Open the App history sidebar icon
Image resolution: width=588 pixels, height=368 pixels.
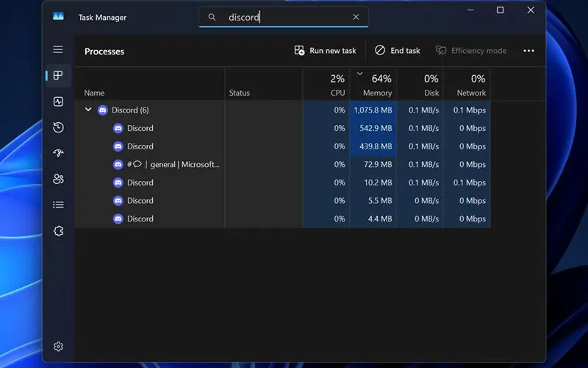pos(58,127)
